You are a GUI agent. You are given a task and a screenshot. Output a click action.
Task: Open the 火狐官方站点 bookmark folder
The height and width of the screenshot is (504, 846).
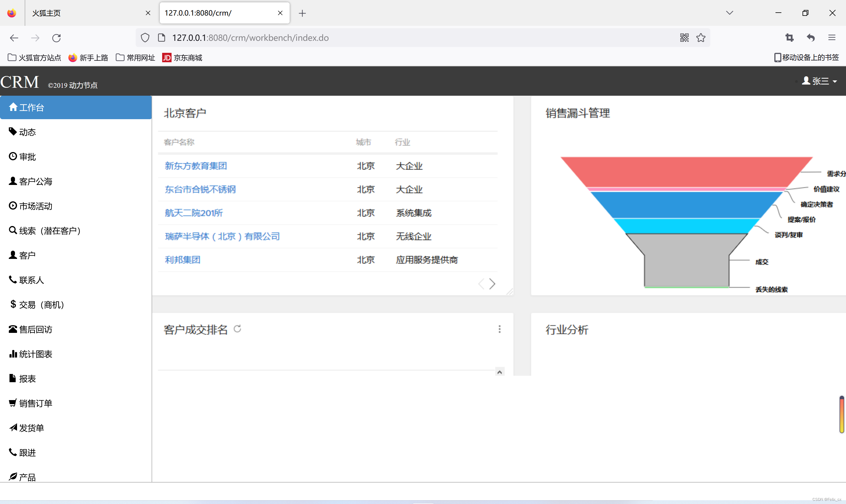34,58
